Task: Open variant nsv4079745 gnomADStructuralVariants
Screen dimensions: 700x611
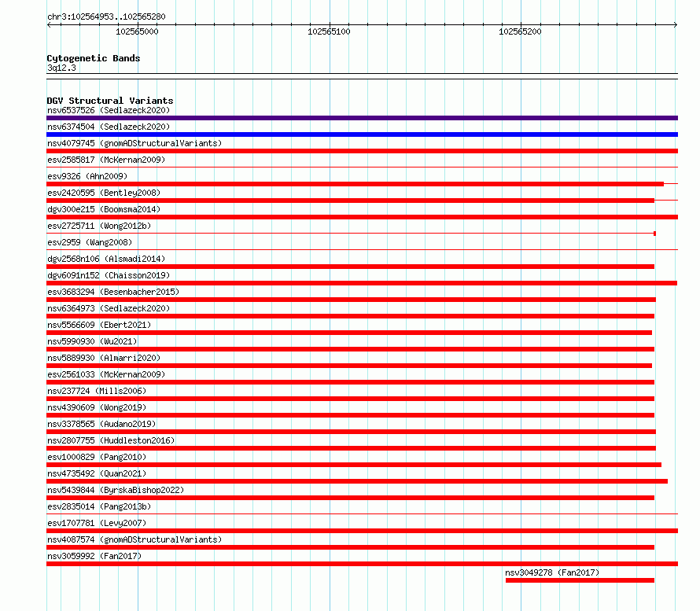Action: pos(134,143)
